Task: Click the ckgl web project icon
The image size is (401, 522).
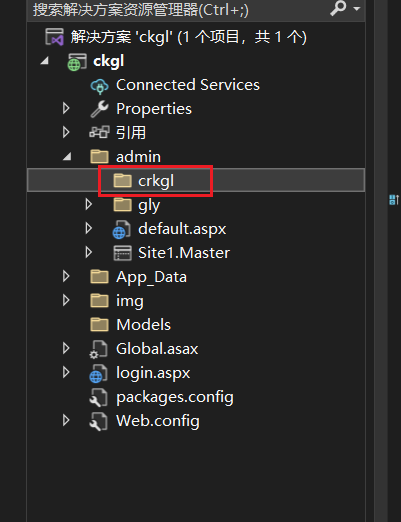Action: 77,62
